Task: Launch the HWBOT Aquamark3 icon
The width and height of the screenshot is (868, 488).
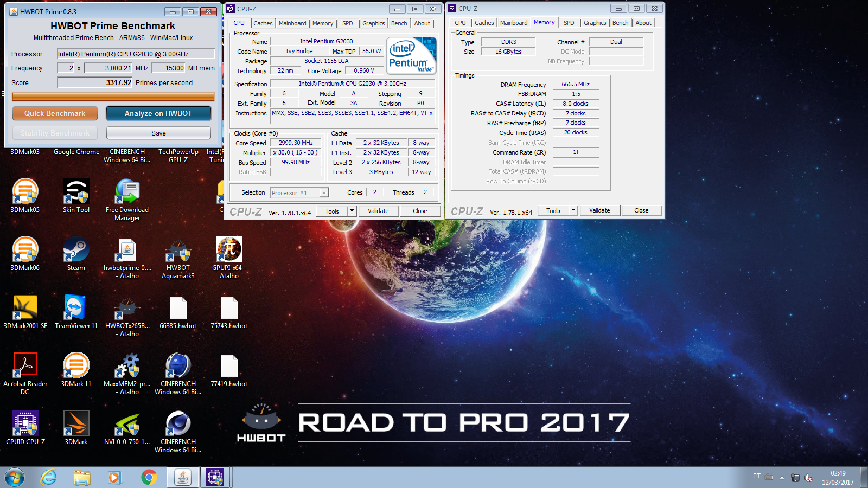Action: [178, 257]
